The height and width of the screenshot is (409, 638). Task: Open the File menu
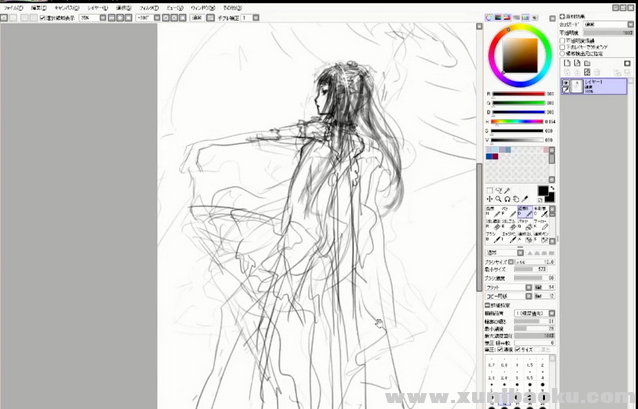13,6
